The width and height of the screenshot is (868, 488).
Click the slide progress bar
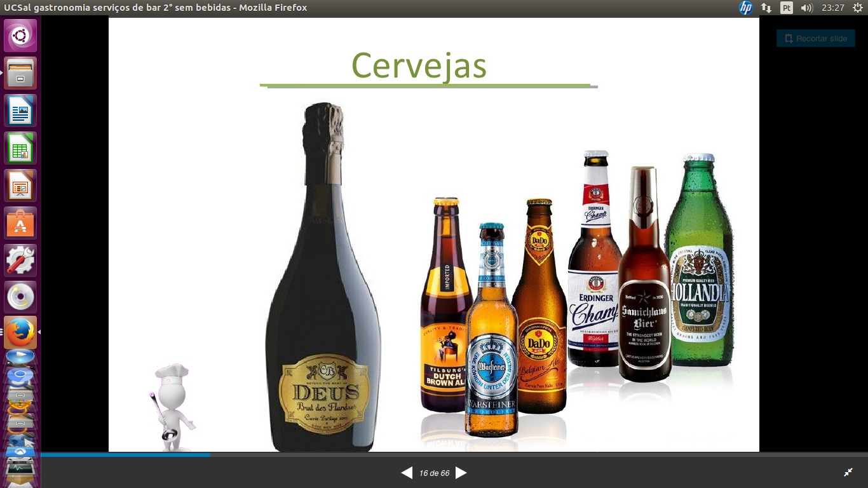(445, 455)
